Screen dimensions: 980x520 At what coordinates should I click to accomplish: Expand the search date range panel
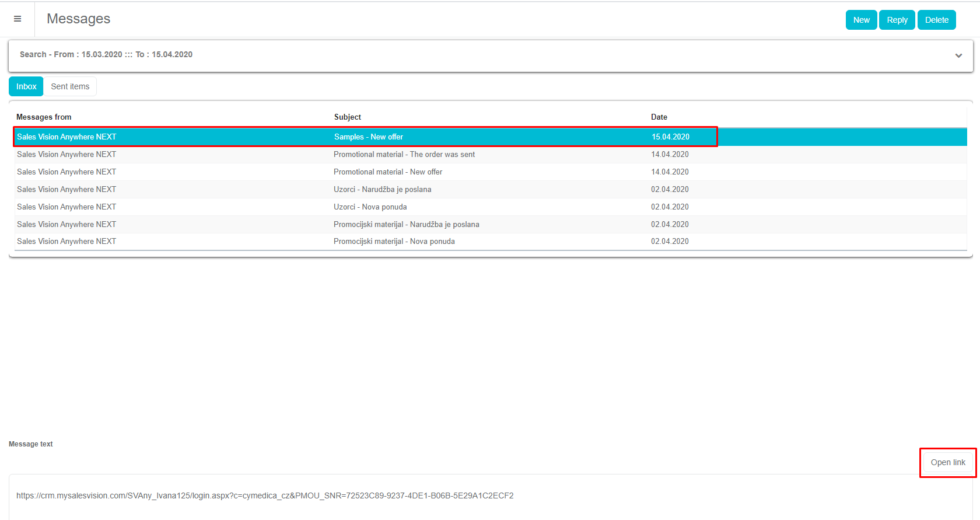pyautogui.click(x=958, y=55)
